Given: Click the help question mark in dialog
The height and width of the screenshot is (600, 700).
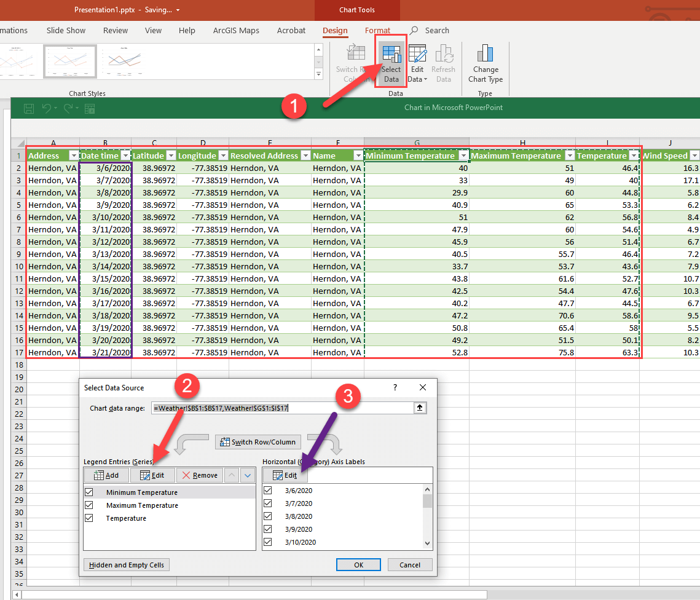Looking at the screenshot, I should click(x=395, y=387).
